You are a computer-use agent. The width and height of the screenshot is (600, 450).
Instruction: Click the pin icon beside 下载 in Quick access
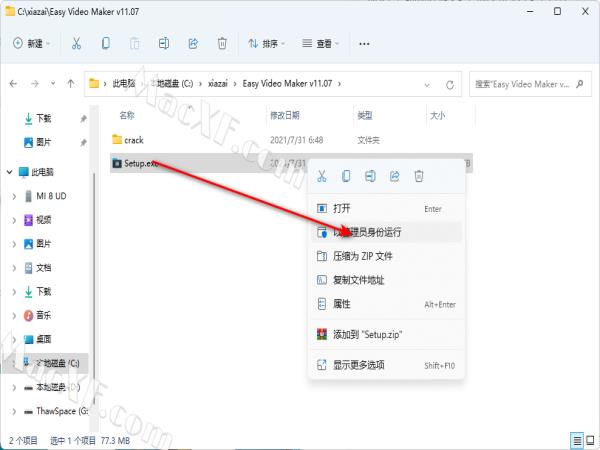tap(83, 119)
